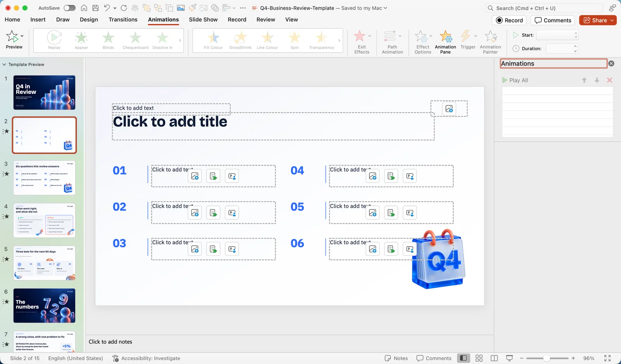Screen dimensions: 621x364
Task: Switch to reading view
Action: click(x=494, y=358)
